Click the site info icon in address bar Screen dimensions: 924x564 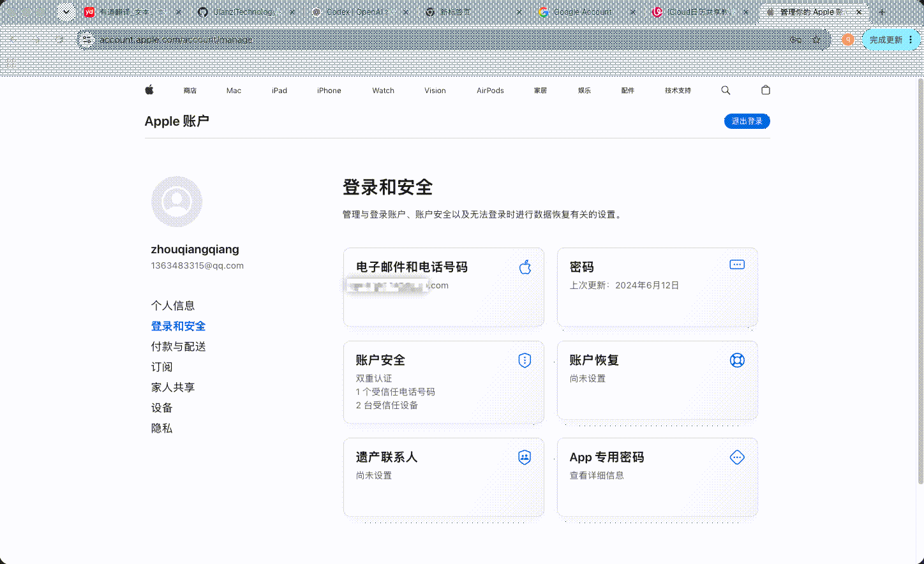click(x=86, y=40)
